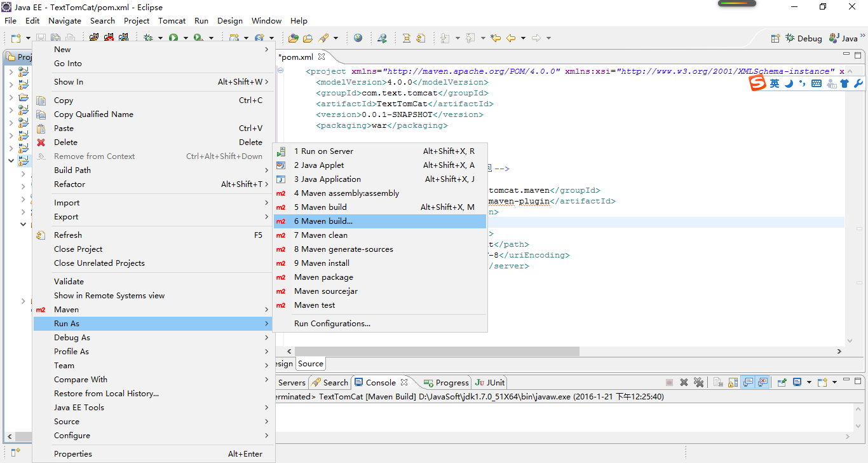Viewport: 868px width, 463px height.
Task: Click Remove Launch icon in Console
Action: 684,382
